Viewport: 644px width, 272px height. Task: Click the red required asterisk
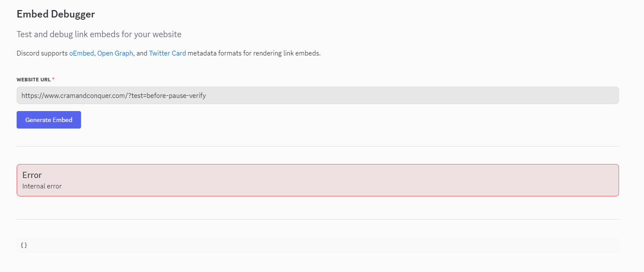coord(53,79)
